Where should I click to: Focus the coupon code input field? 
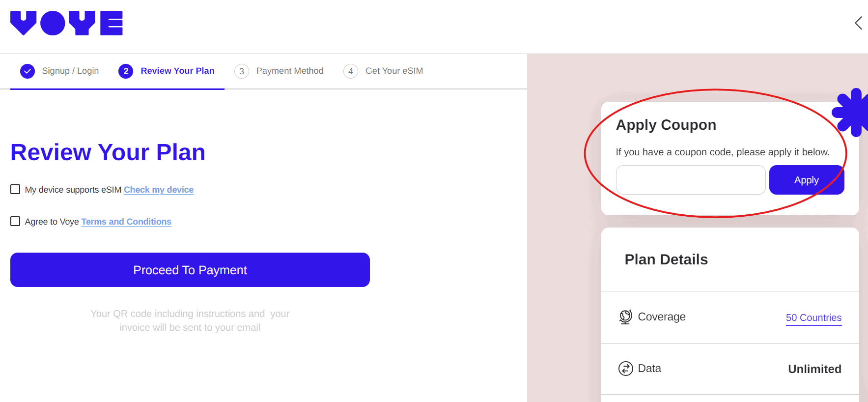690,180
